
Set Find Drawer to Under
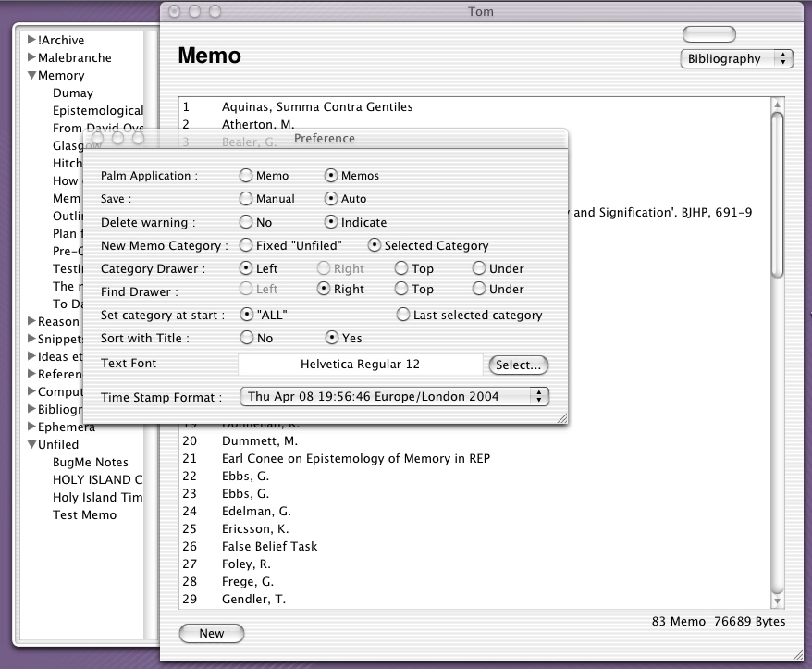coord(479,290)
